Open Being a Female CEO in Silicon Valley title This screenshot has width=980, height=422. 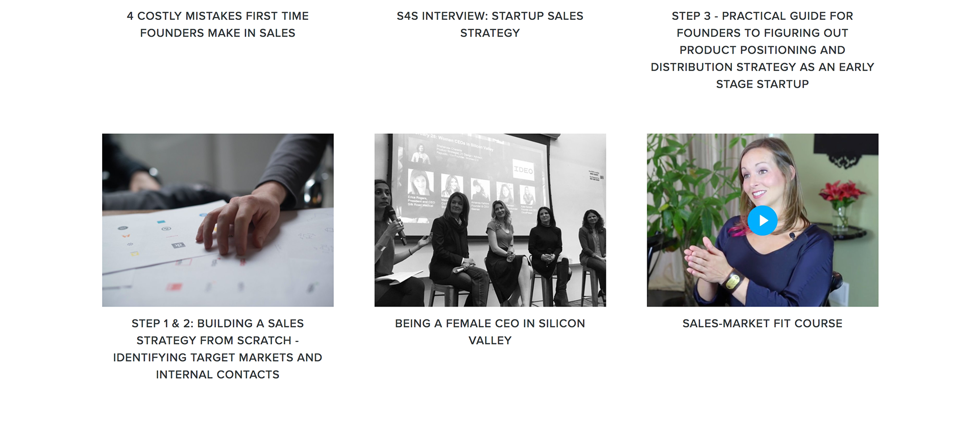coord(490,332)
